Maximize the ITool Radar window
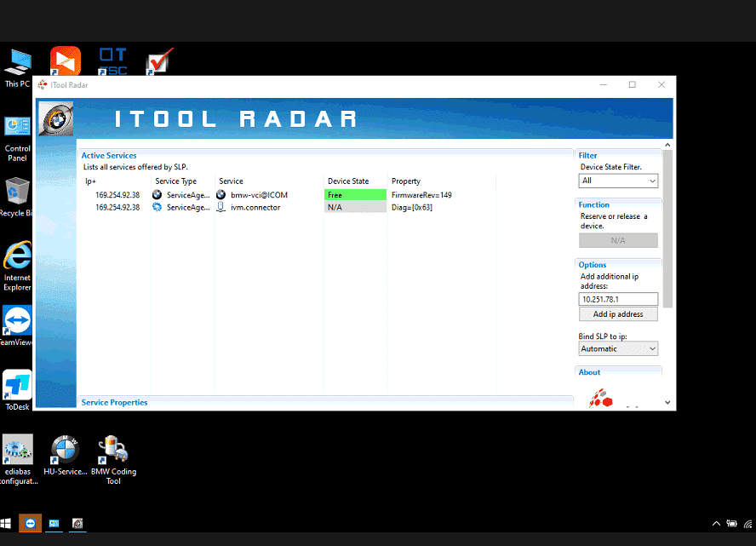756x546 pixels. pyautogui.click(x=632, y=85)
